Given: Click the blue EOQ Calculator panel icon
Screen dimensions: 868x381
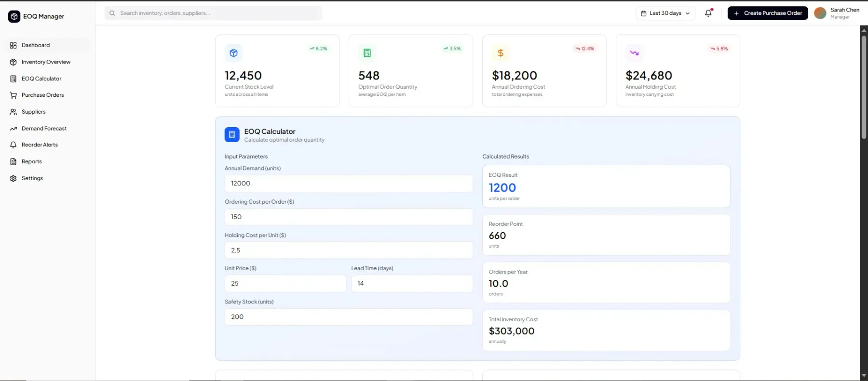Looking at the screenshot, I should [232, 135].
